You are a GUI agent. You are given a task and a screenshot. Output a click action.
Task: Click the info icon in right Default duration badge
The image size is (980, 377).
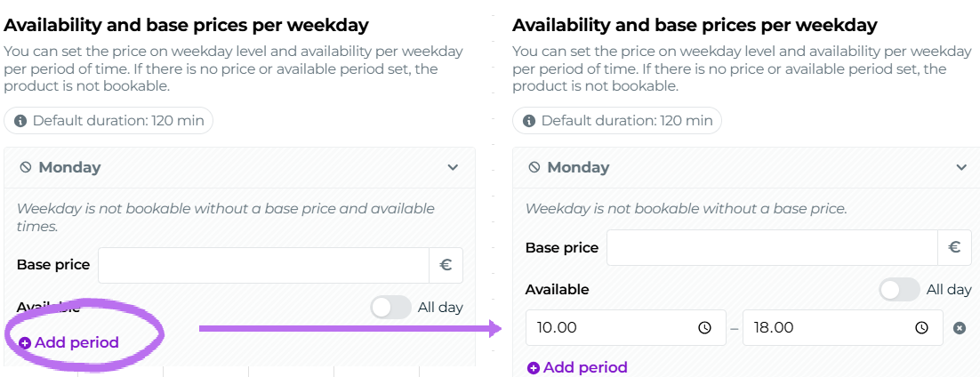click(x=529, y=121)
